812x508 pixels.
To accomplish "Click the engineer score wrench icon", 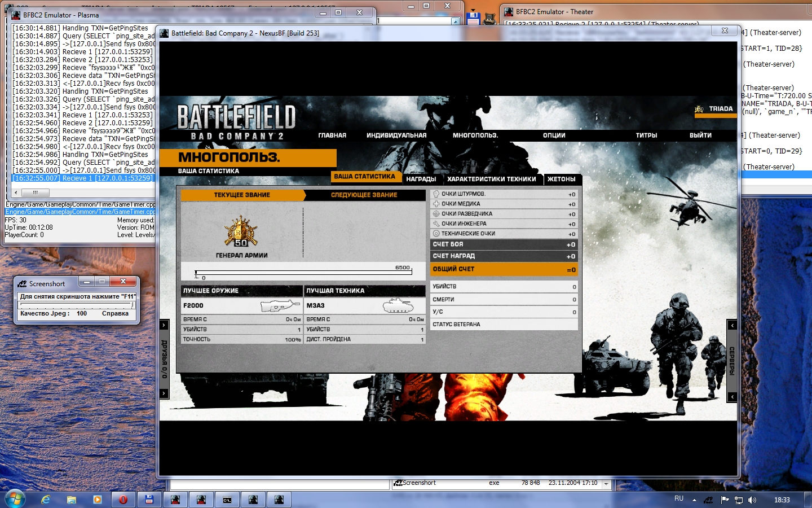I will point(436,224).
